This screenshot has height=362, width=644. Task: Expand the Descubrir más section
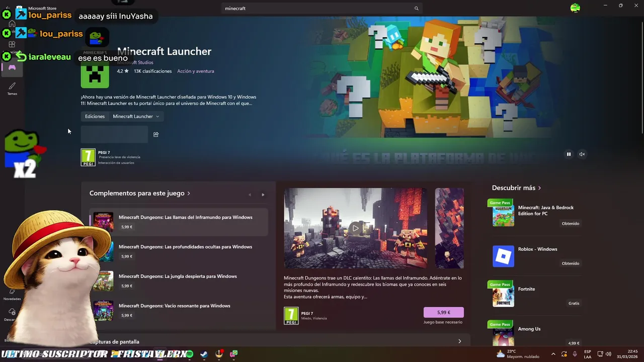516,188
